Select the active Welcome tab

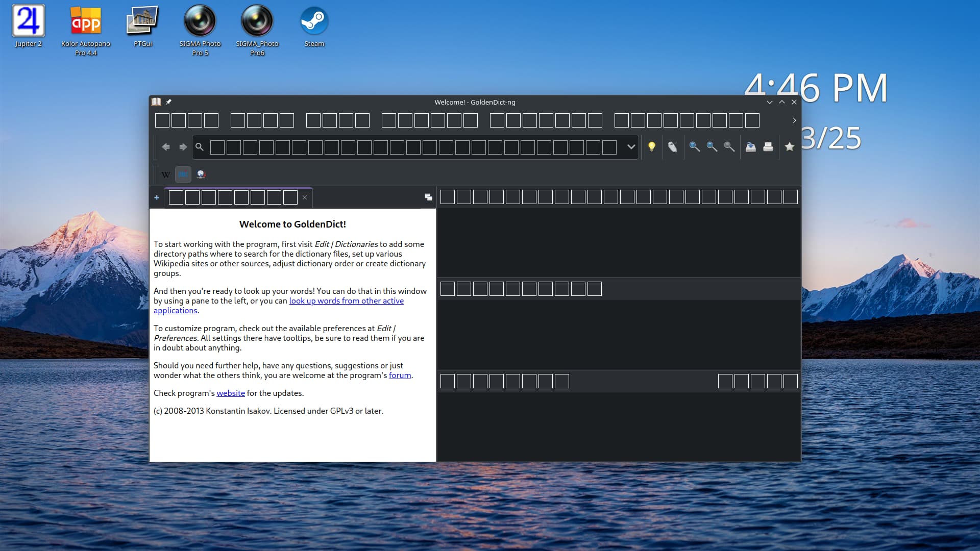point(238,197)
